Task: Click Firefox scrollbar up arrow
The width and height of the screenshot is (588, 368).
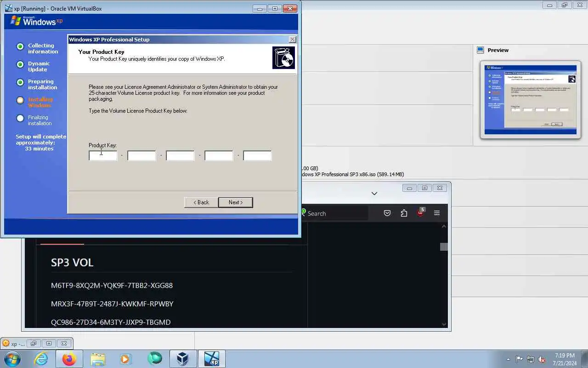Action: tap(444, 226)
